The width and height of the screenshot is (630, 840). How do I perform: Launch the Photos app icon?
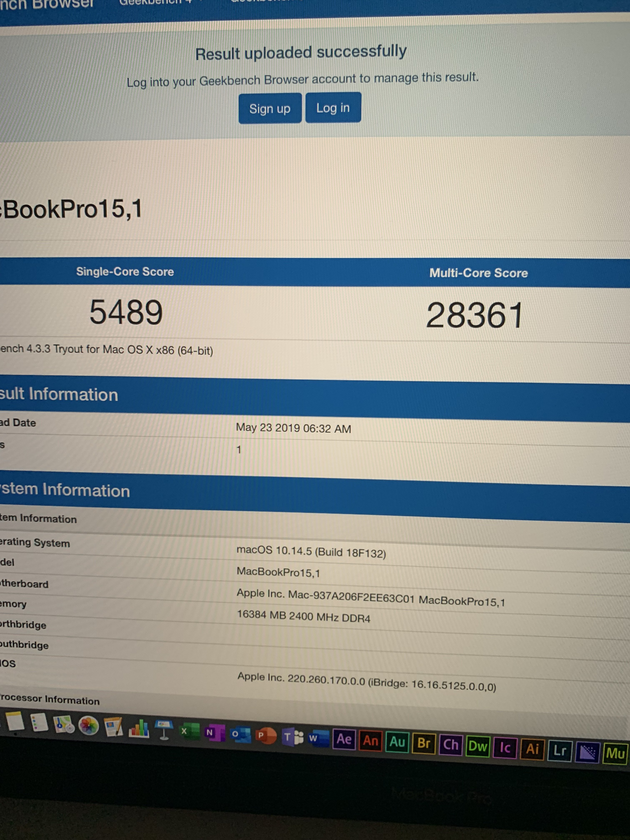click(88, 726)
